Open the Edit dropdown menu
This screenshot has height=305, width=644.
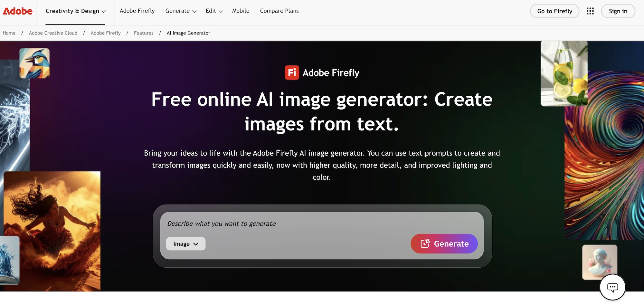click(x=214, y=11)
